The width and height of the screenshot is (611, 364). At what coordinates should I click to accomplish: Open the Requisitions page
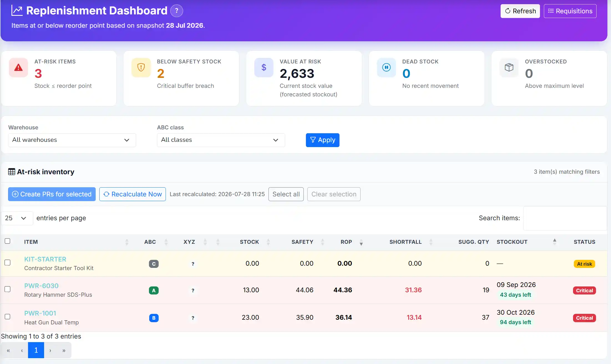570,11
